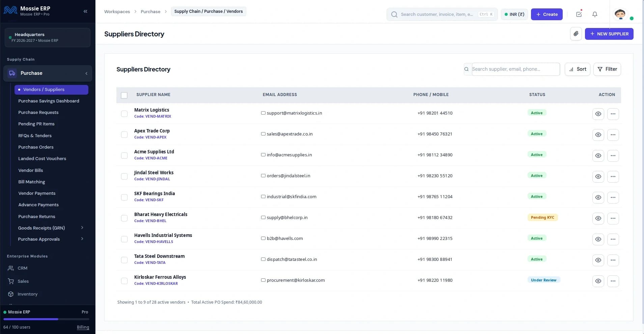This screenshot has height=334, width=644.
Task: Open the user avatar profile menu
Action: pyautogui.click(x=620, y=14)
